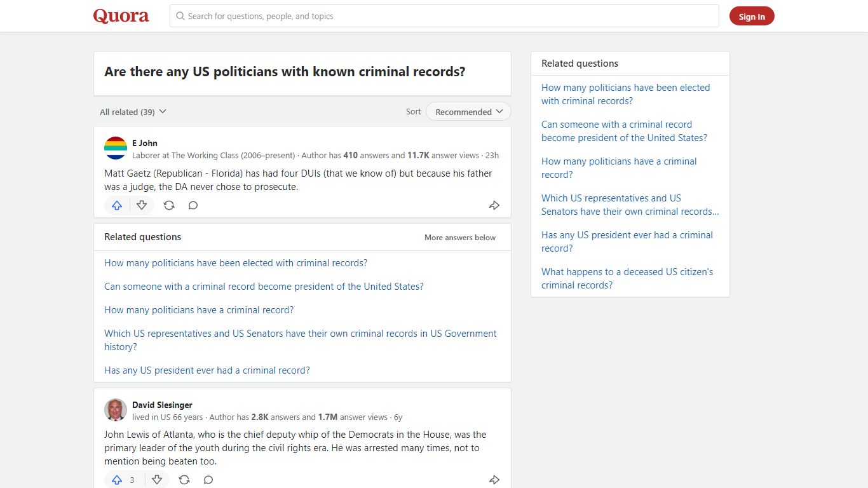The image size is (868, 488).
Task: Open sidebar 'Which US representatives and US Senators' question
Action: (x=630, y=205)
